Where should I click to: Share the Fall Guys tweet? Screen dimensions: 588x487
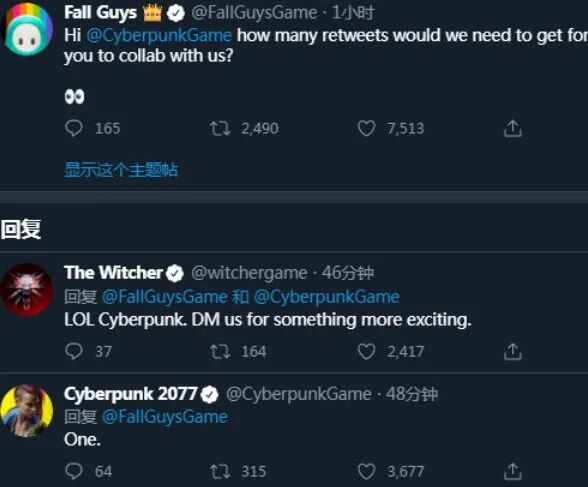(512, 129)
